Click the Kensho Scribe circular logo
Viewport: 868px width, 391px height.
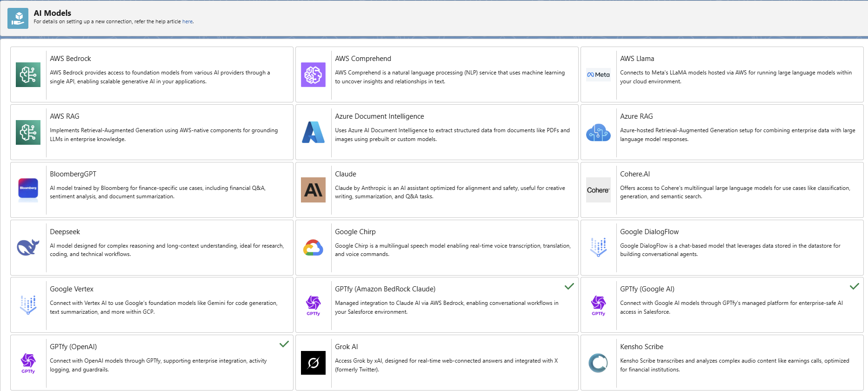(598, 363)
